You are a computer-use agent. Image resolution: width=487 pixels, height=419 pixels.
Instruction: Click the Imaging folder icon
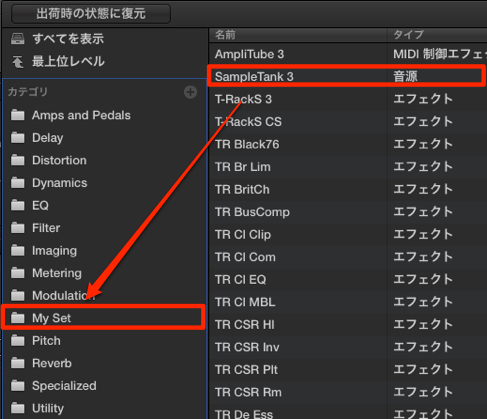pyautogui.click(x=18, y=250)
